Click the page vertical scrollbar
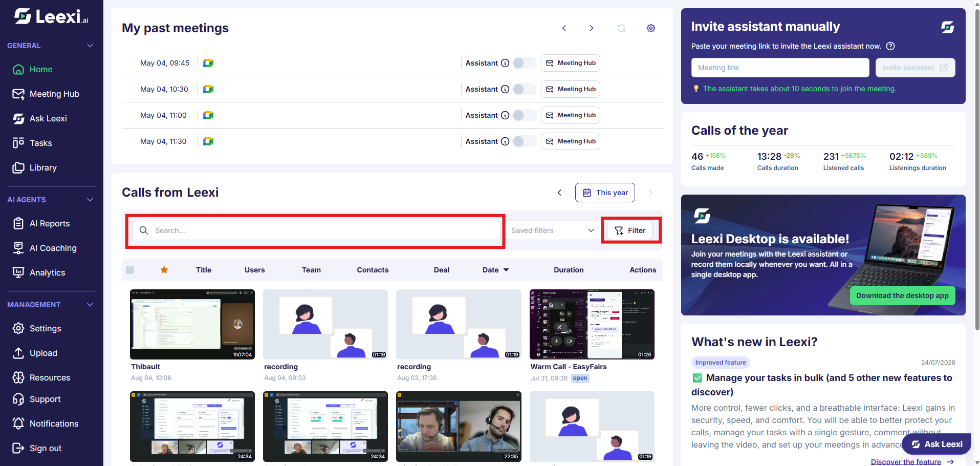The image size is (980, 466). [977, 169]
